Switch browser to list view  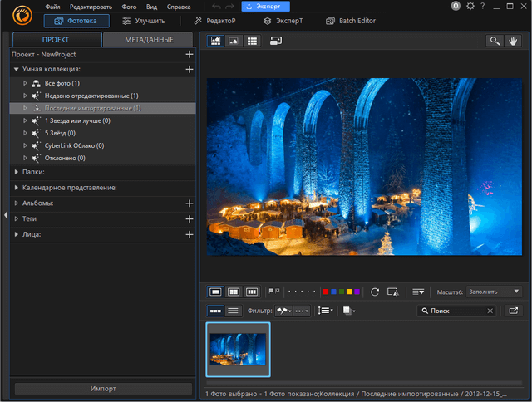pos(234,311)
